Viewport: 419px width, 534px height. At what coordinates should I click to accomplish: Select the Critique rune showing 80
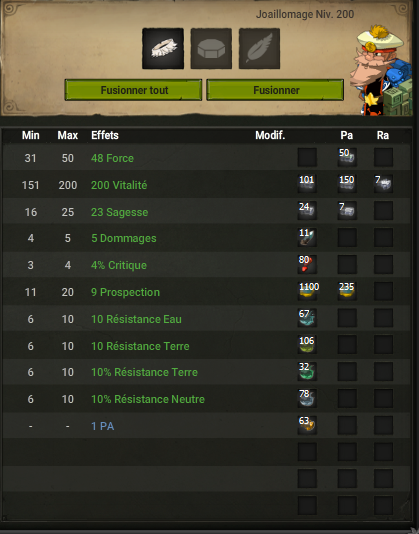point(307,264)
